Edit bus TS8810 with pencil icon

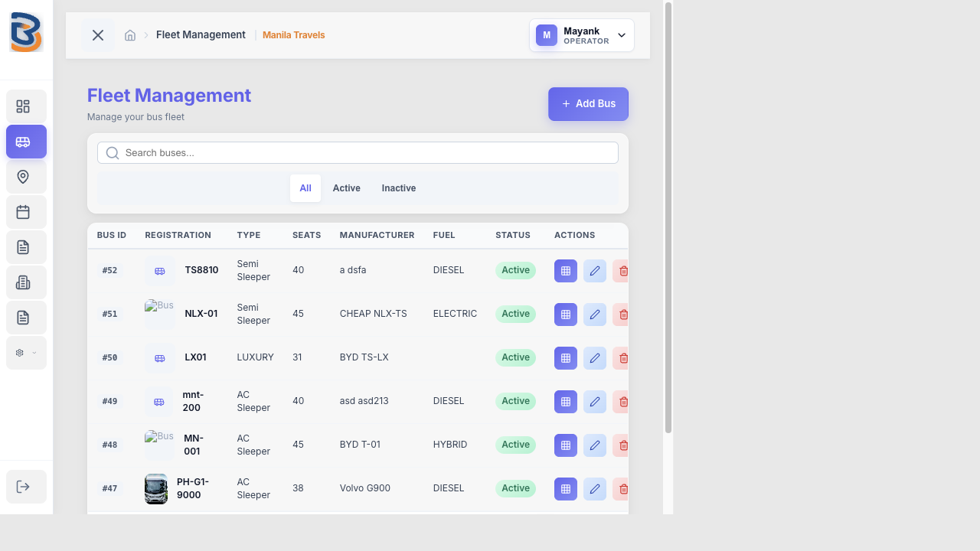(x=595, y=271)
